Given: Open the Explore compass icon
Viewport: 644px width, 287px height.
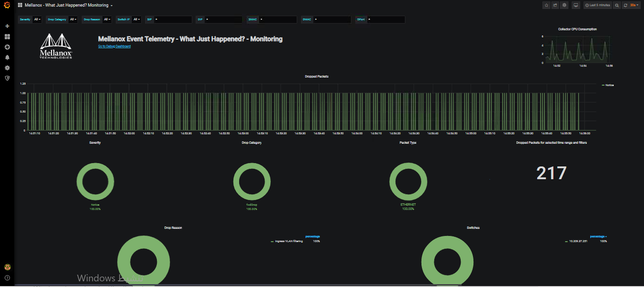Looking at the screenshot, I should pos(7,47).
